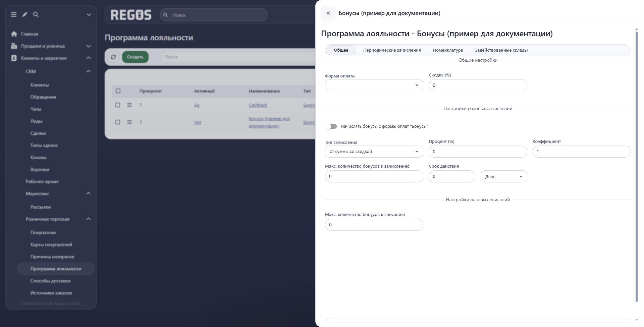Click the refresh icon next to Создать
This screenshot has width=644, height=327.
click(x=113, y=57)
